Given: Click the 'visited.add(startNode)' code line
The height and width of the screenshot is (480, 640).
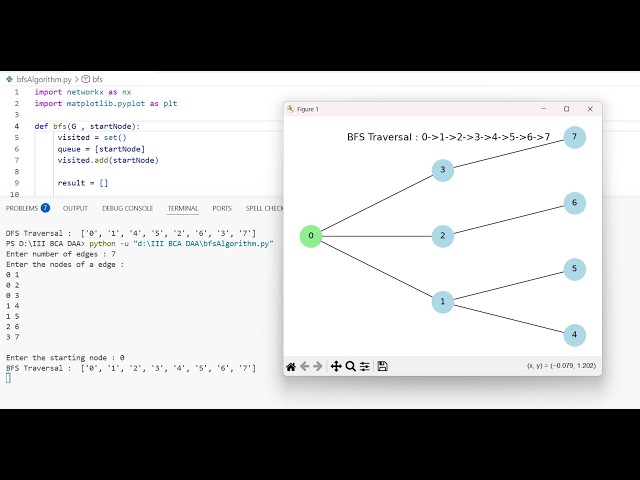Looking at the screenshot, I should [108, 160].
